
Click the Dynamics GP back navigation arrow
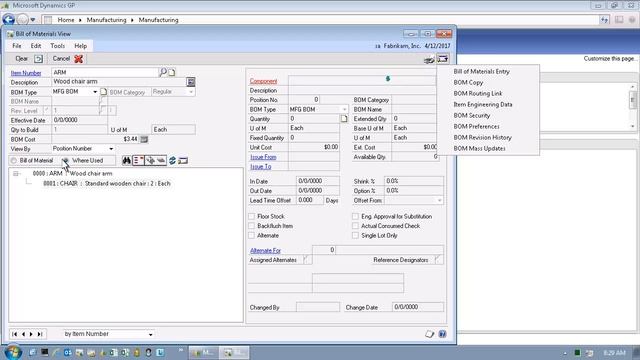[9, 19]
